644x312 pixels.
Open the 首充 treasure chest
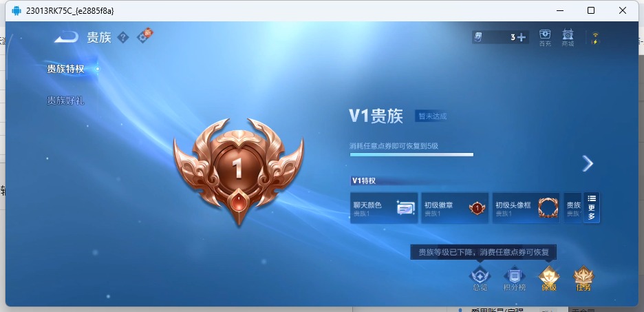click(545, 37)
